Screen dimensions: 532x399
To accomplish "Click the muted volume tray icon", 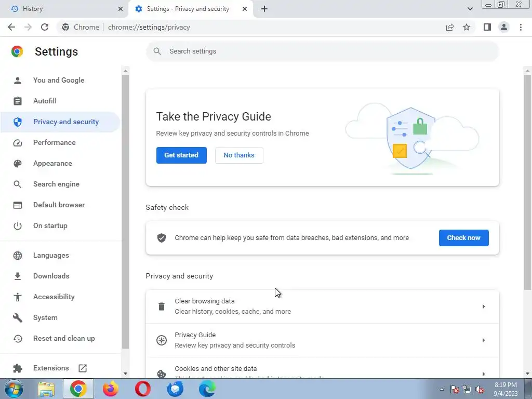I will [x=480, y=389].
